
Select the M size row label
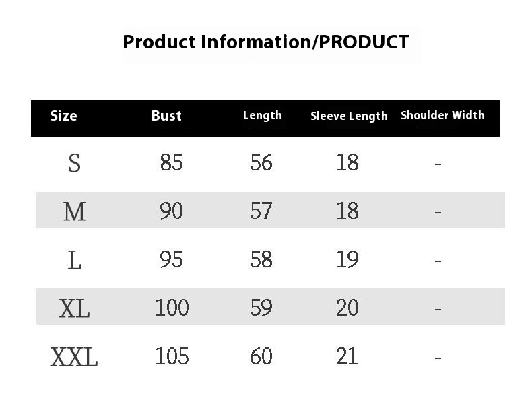point(74,211)
